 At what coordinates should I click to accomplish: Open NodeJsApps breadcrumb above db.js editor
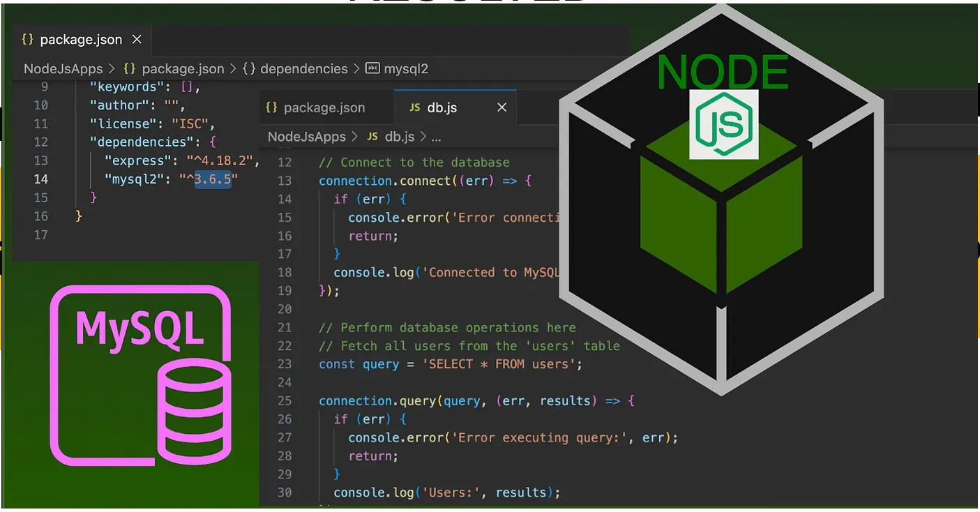(x=307, y=137)
